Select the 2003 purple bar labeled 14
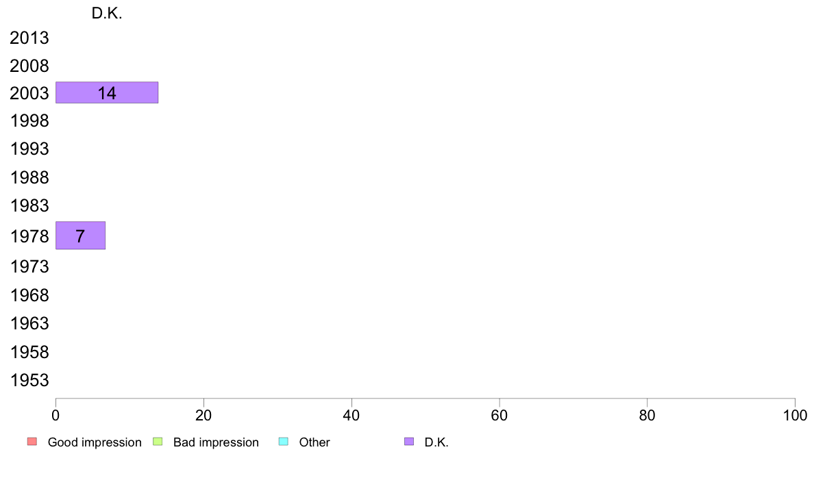The image size is (814, 504). point(107,92)
